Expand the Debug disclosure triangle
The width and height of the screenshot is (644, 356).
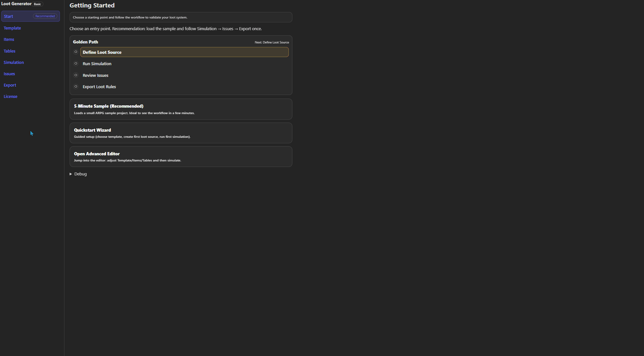71,174
